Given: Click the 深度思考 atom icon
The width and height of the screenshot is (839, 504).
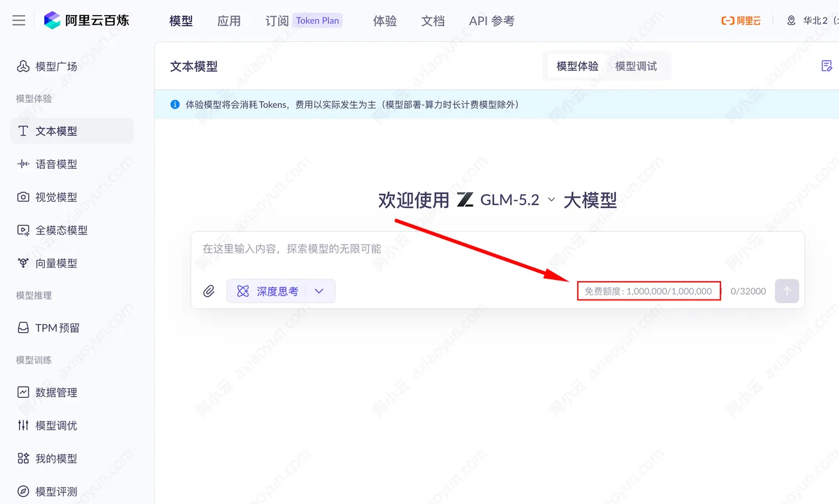Looking at the screenshot, I should click(x=243, y=291).
